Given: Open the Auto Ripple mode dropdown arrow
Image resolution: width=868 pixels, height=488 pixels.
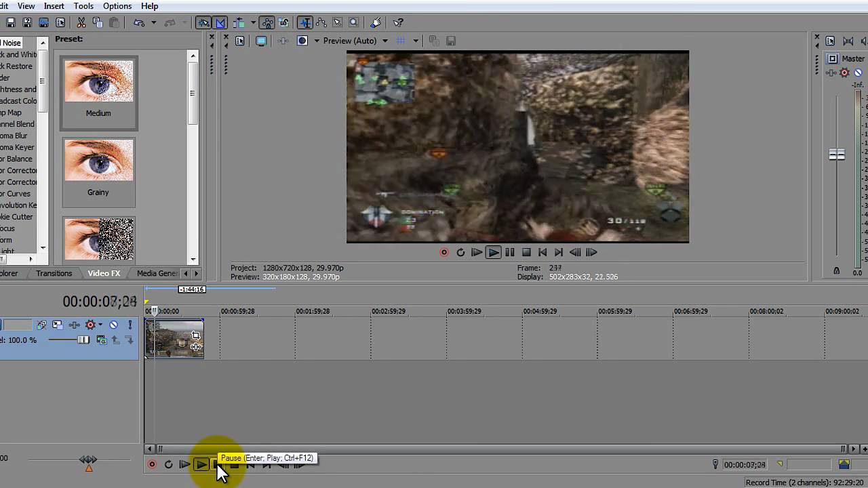Looking at the screenshot, I should [253, 22].
